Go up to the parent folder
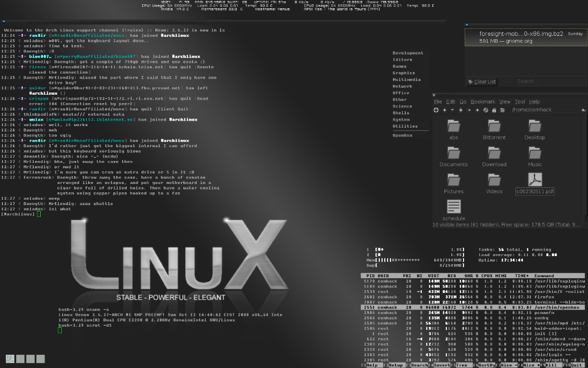588x368 pixels. point(477,110)
